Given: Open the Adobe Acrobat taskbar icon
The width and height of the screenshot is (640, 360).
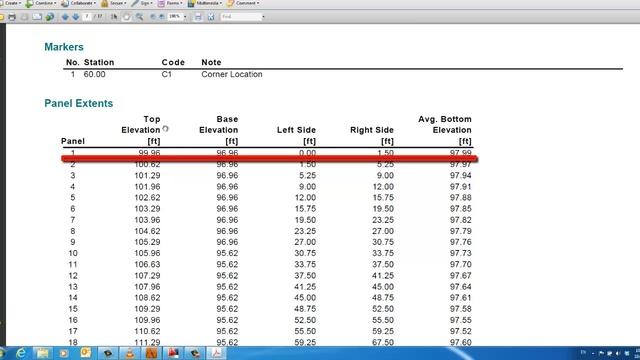Looking at the screenshot, I should (216, 353).
